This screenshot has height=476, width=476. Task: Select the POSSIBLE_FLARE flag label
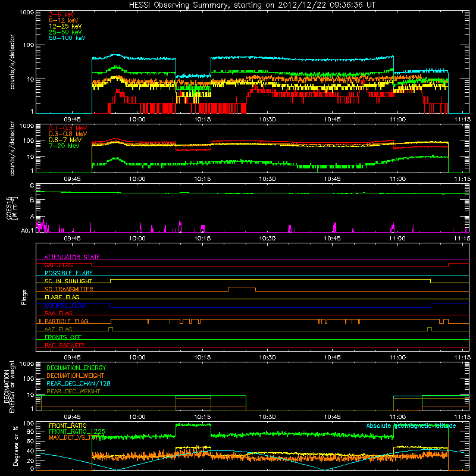(68, 273)
